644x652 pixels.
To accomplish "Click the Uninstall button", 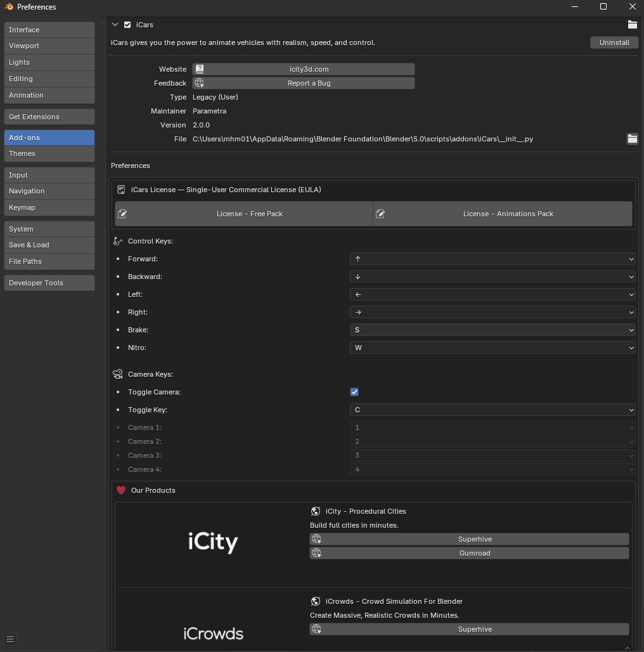I will coord(614,42).
